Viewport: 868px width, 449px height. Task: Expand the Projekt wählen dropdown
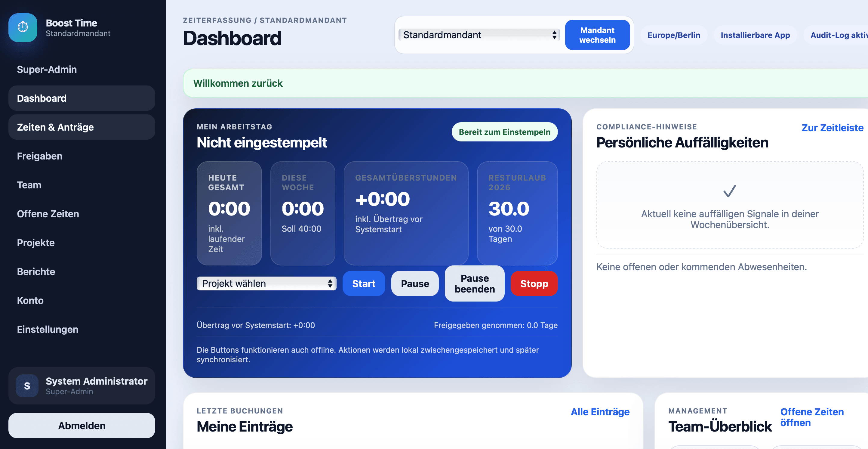266,283
